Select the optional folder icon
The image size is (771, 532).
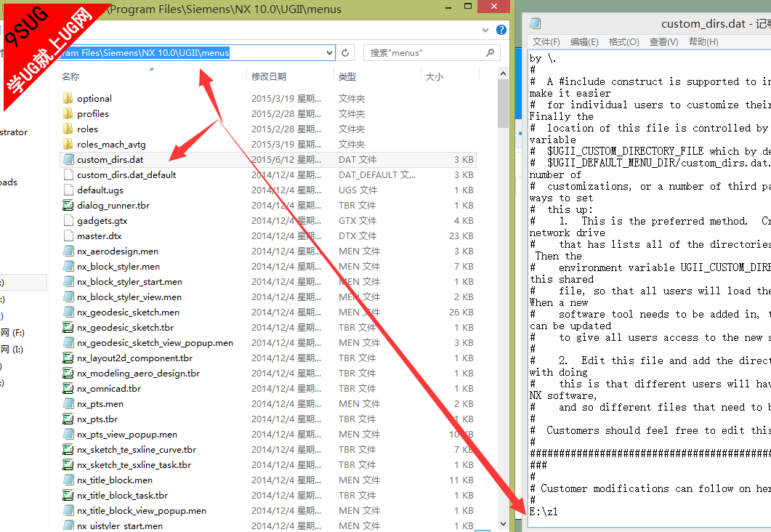[68, 98]
